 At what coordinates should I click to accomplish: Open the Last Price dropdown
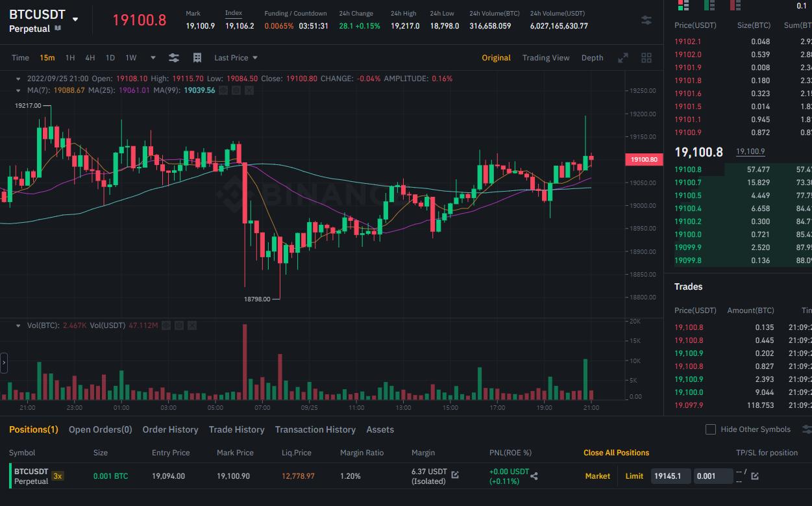pyautogui.click(x=236, y=58)
